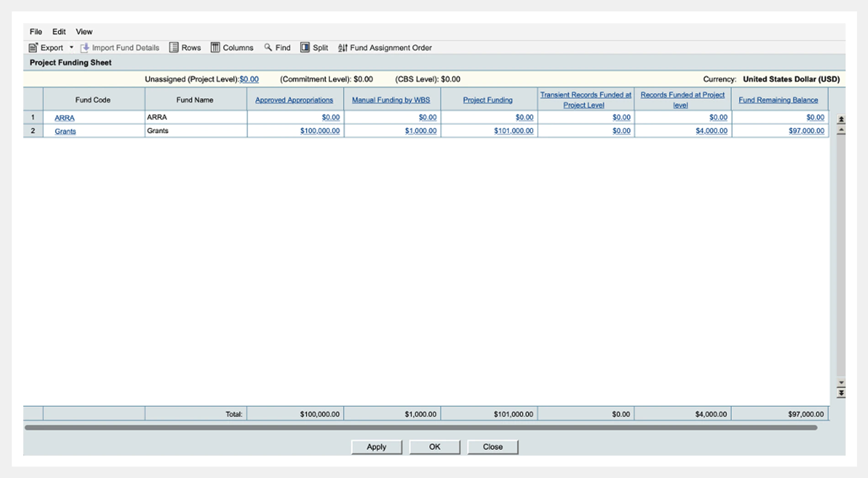
Task: Click the Approved Appropriations column header link
Action: [x=294, y=100]
